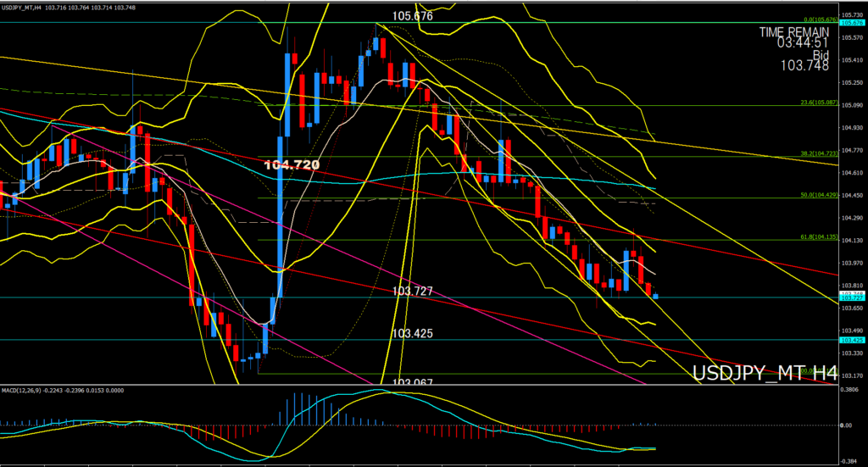Click the 103.067 label at chart bottom
Image resolution: width=868 pixels, height=467 pixels.
413,381
